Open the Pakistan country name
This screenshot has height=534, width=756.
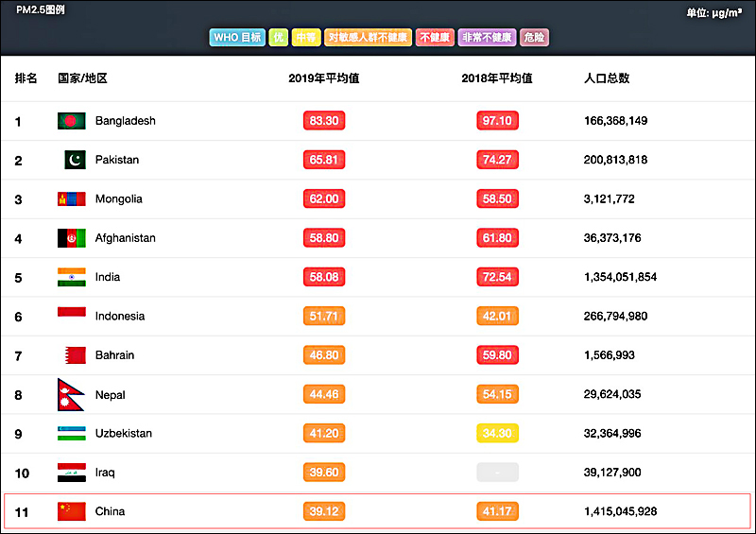(x=117, y=160)
